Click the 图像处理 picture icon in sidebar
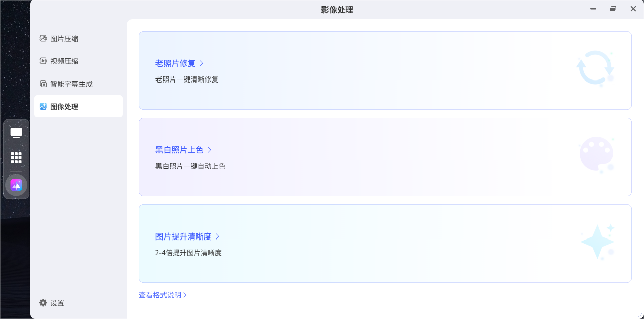The height and width of the screenshot is (319, 644). (43, 106)
